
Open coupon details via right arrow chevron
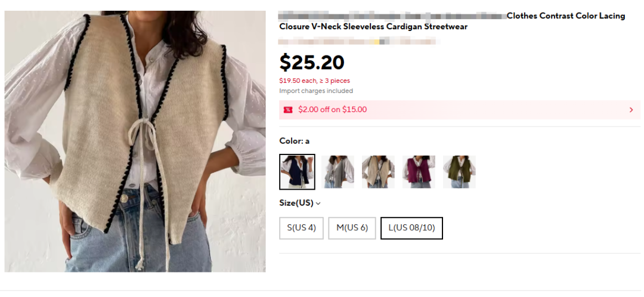coord(631,110)
